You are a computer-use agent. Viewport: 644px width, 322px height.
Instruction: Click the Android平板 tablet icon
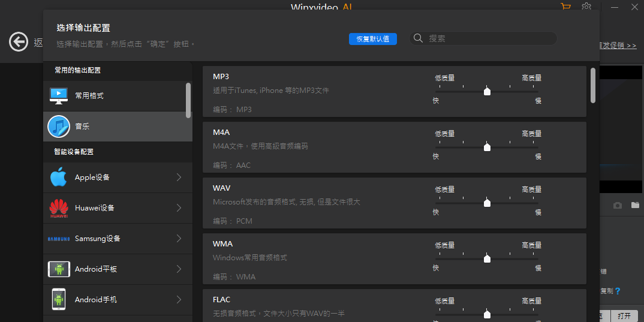pos(59,269)
